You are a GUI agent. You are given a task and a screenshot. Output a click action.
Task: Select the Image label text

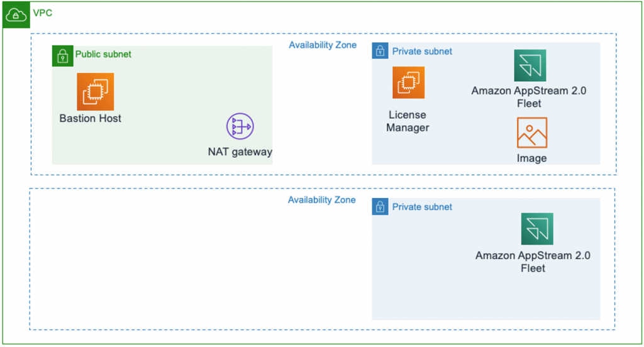pyautogui.click(x=531, y=158)
